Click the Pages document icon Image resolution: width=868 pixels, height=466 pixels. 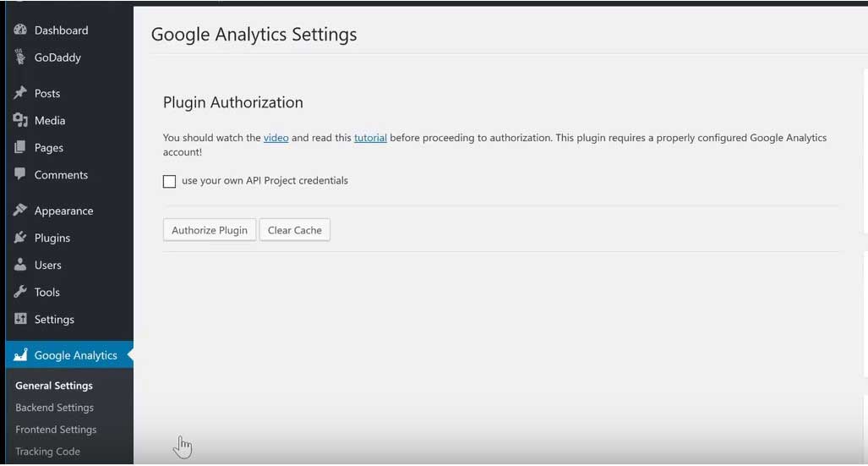(20, 147)
